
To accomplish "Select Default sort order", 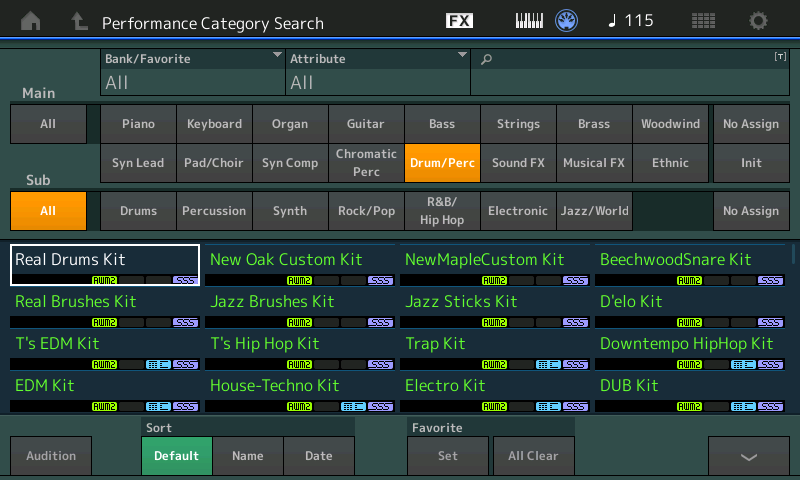I will (x=176, y=456).
